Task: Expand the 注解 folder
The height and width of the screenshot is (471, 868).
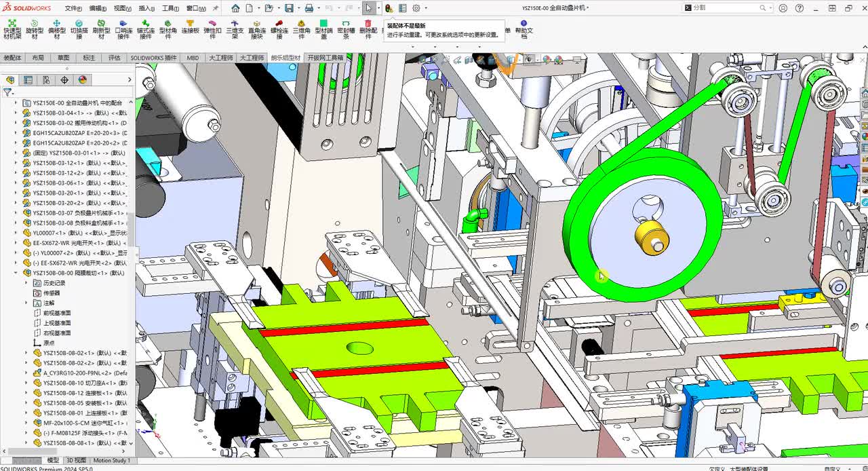Action: tap(28, 303)
